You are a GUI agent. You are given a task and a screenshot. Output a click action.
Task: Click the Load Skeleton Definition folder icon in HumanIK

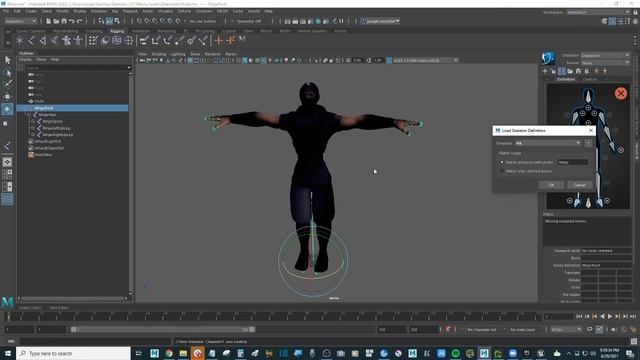(x=570, y=71)
